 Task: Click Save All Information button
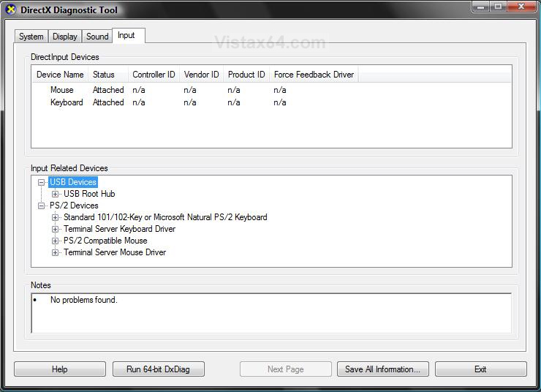click(x=382, y=369)
